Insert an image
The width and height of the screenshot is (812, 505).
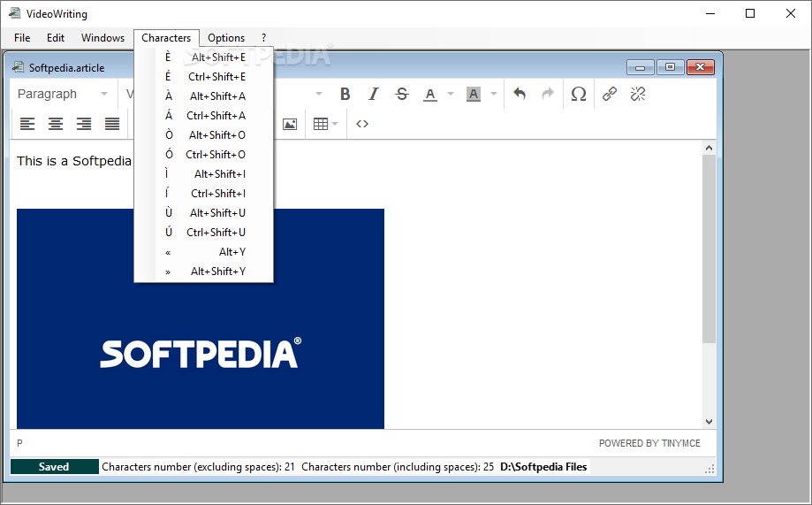(x=290, y=124)
